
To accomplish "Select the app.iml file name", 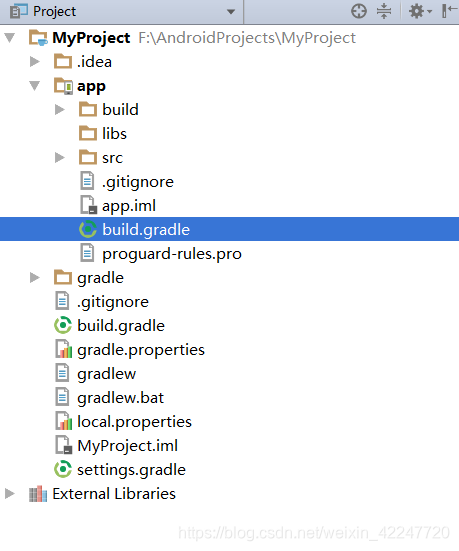I will [129, 206].
